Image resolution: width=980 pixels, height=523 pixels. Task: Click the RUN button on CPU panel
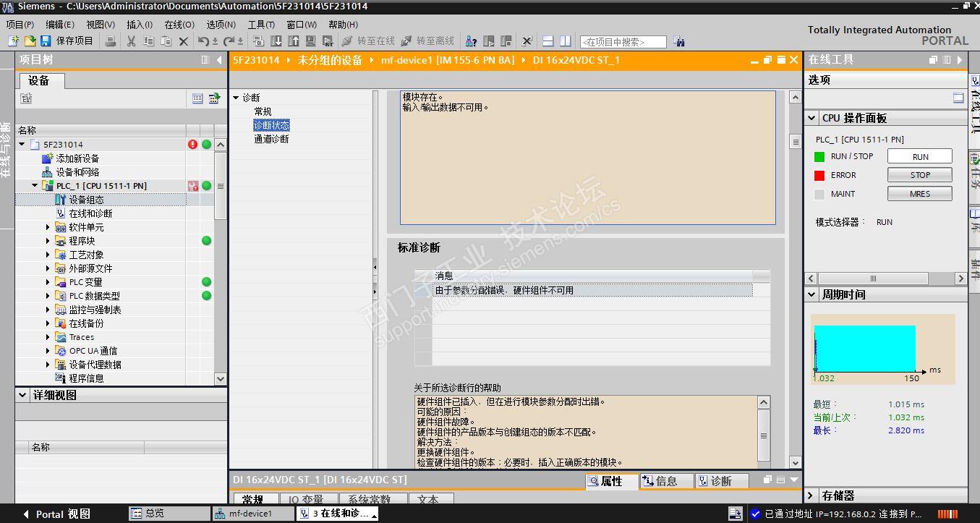[x=920, y=156]
